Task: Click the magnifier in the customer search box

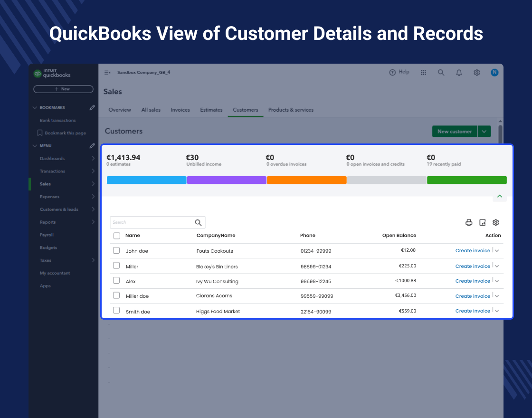Action: point(198,223)
